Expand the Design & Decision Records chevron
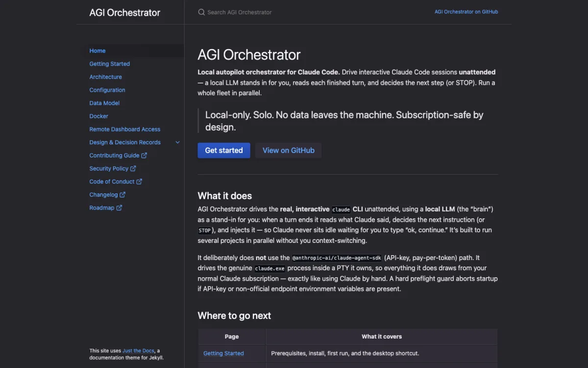Image resolution: width=588 pixels, height=368 pixels. (177, 142)
